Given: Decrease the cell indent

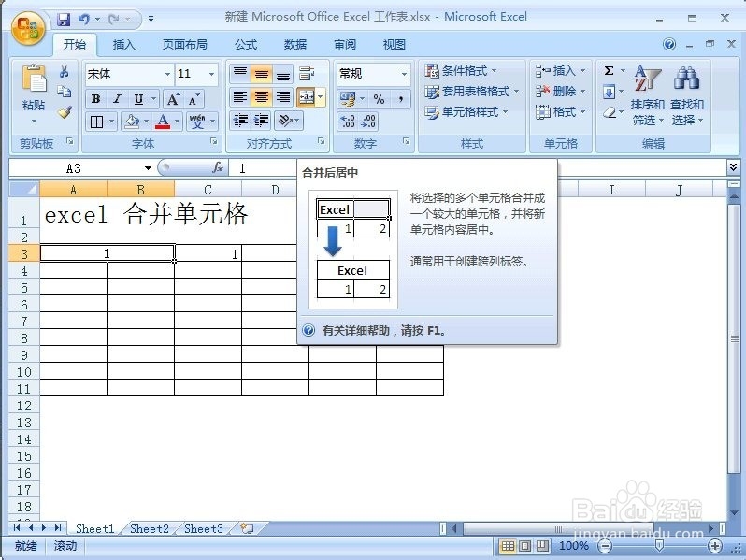Looking at the screenshot, I should tap(241, 120).
